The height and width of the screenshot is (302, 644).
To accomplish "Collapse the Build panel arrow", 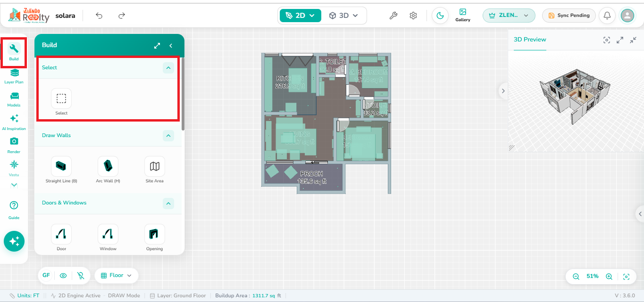I will click(171, 45).
